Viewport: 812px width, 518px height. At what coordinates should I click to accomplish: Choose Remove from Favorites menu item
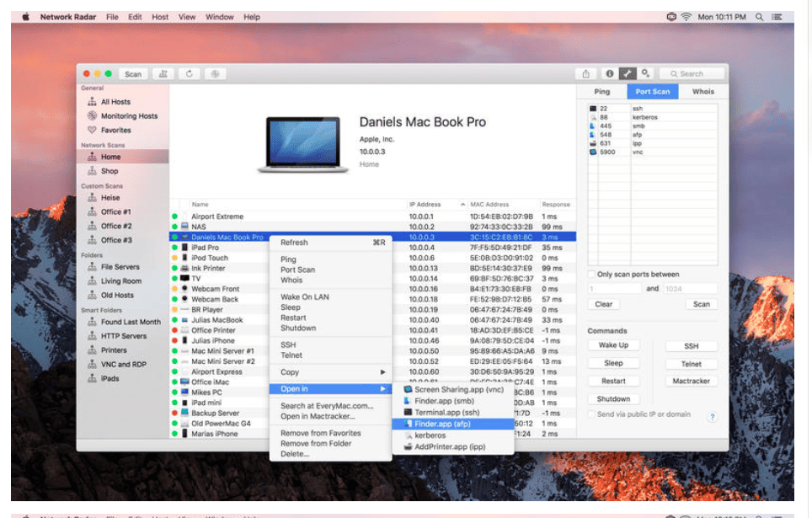330,433
